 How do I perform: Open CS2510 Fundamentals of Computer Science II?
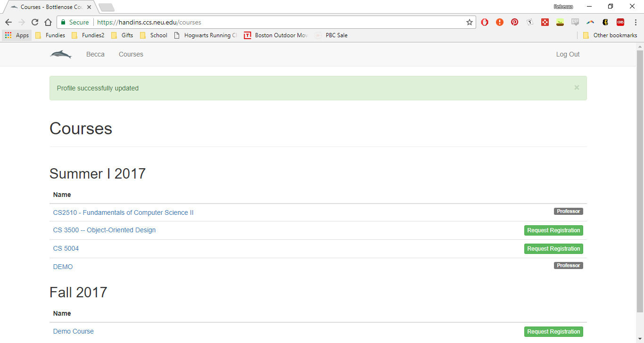123,212
